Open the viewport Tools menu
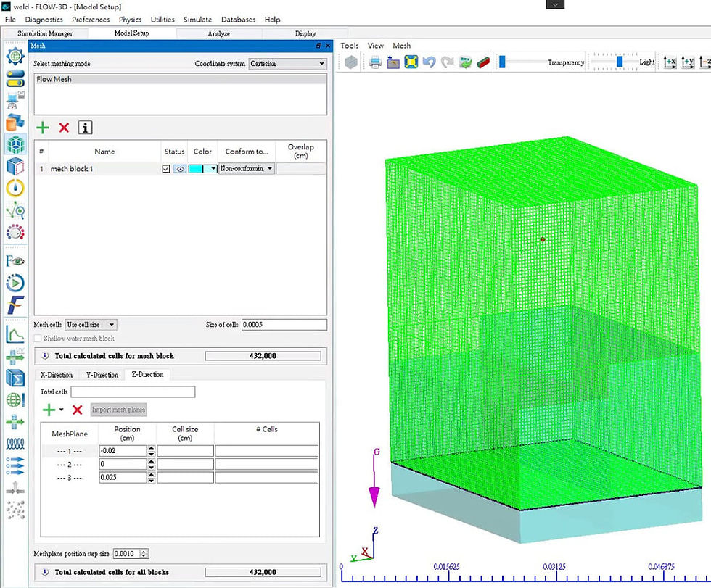 pyautogui.click(x=350, y=46)
